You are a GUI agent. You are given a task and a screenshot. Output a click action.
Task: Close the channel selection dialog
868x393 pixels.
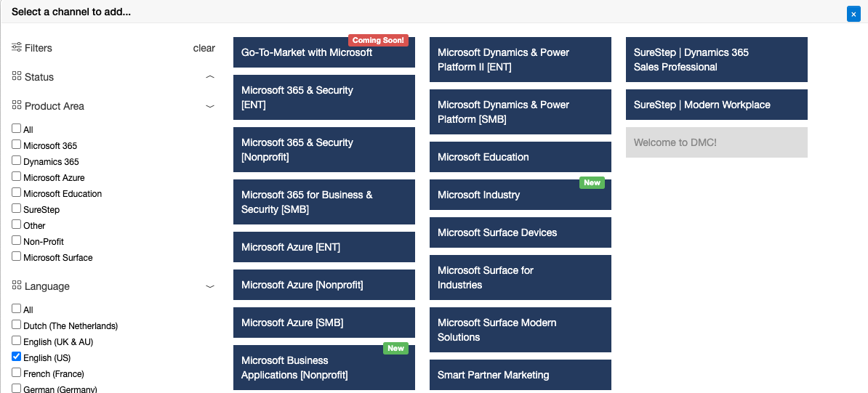click(x=853, y=14)
